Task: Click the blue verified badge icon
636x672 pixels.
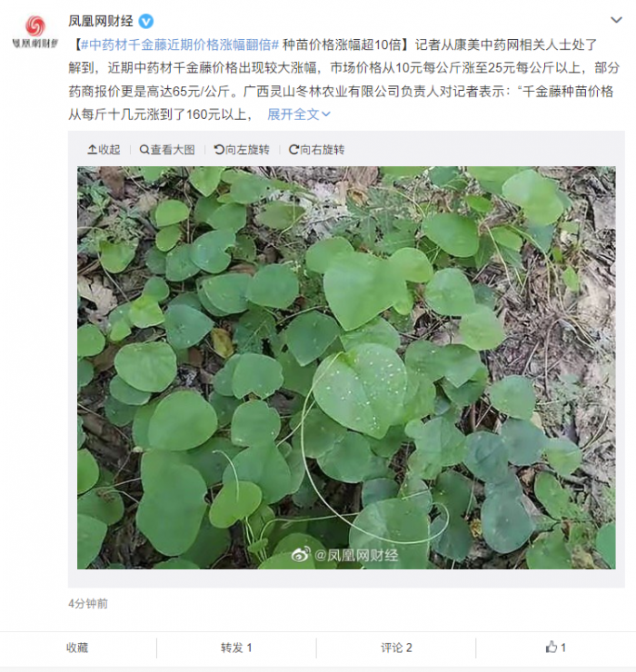Action: point(146,21)
